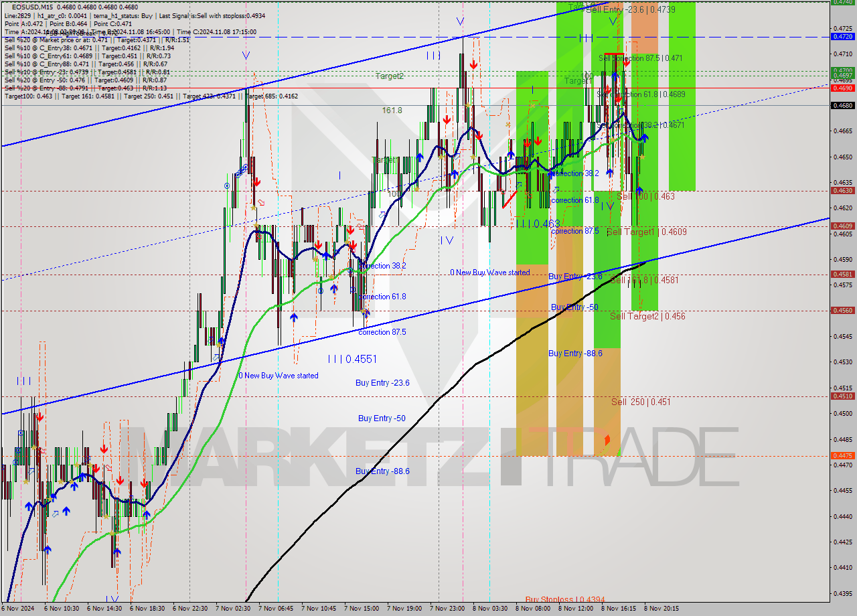Click 'Sell %10 @ C_Entry88: 0.471' line
The height and width of the screenshot is (616, 857).
click(x=86, y=64)
